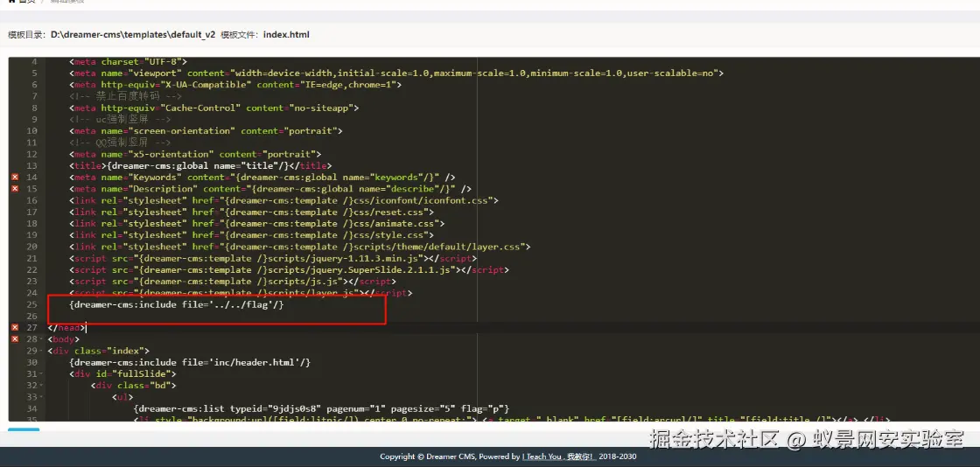
Task: Click the dreamer-cms:list typeid line
Action: [321, 408]
